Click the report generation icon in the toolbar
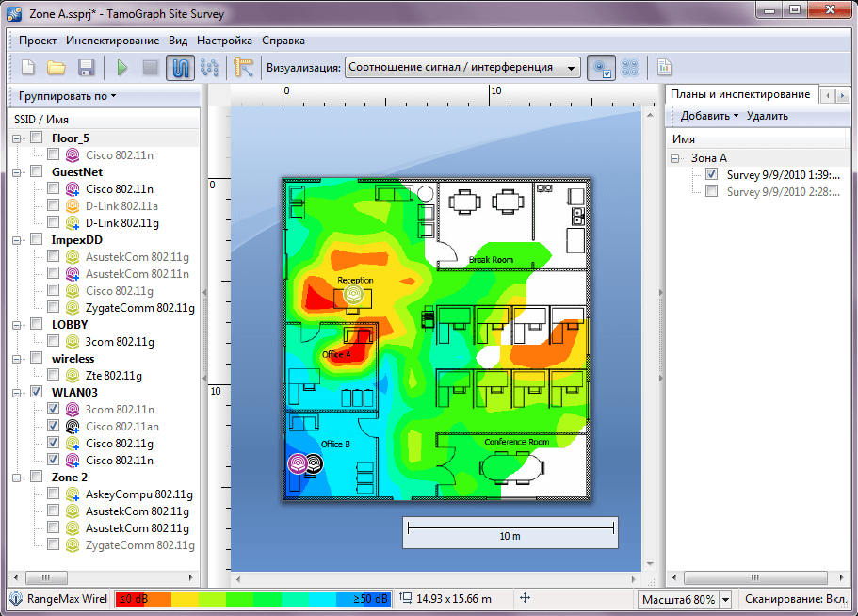The width and height of the screenshot is (858, 616). (x=664, y=68)
